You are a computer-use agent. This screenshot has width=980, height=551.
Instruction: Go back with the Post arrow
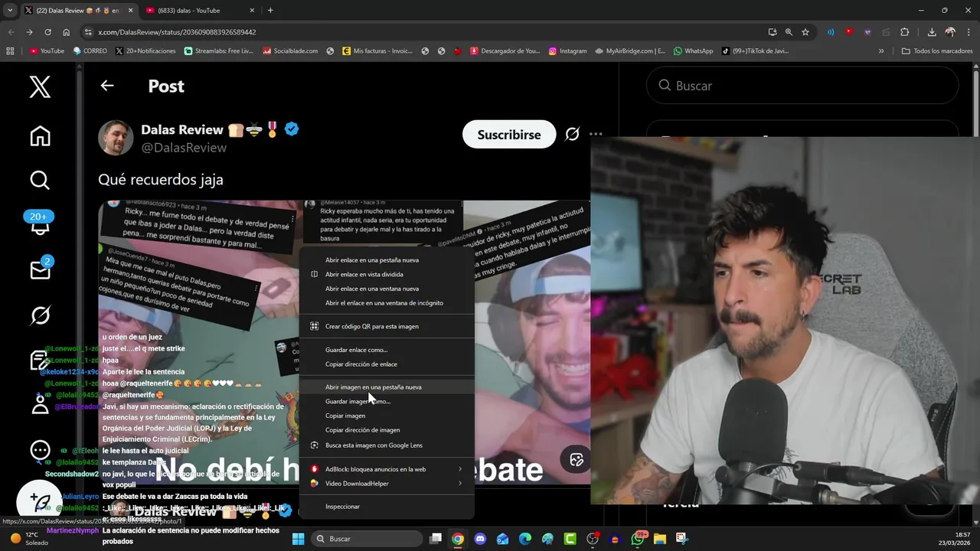pyautogui.click(x=107, y=86)
